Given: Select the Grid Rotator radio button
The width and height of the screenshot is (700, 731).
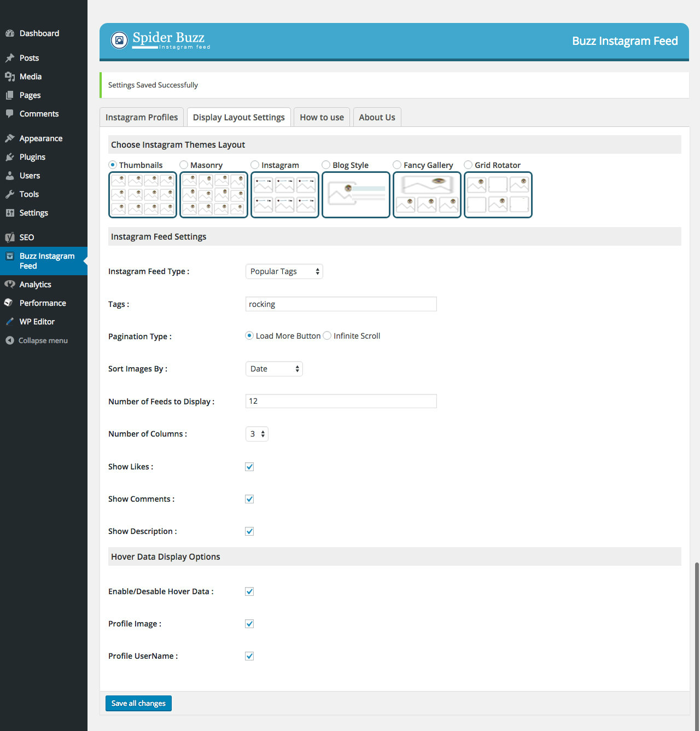Looking at the screenshot, I should click(x=468, y=165).
